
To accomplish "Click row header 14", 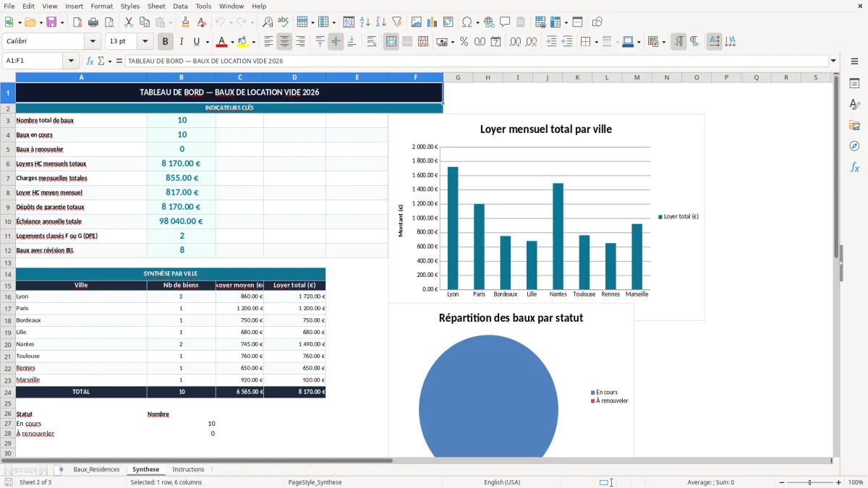I will pos(8,274).
